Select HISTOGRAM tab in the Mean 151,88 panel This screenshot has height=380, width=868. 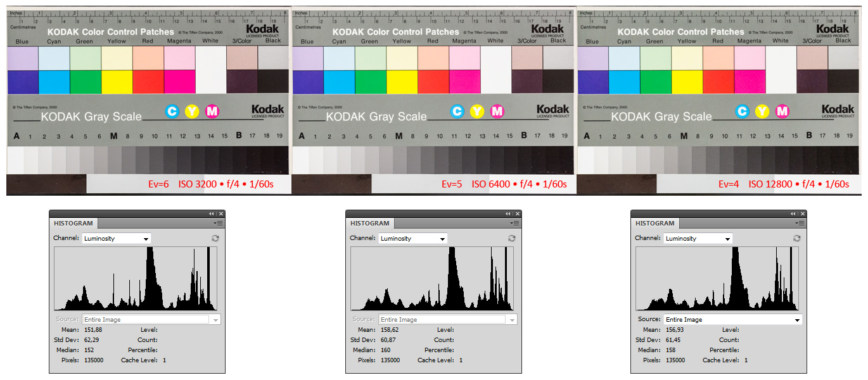coord(73,224)
